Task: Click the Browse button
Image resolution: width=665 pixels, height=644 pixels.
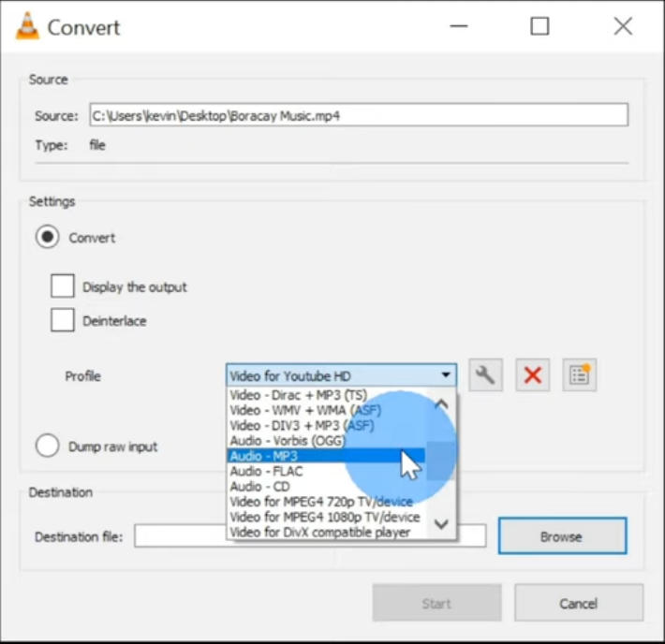Action: [562, 536]
